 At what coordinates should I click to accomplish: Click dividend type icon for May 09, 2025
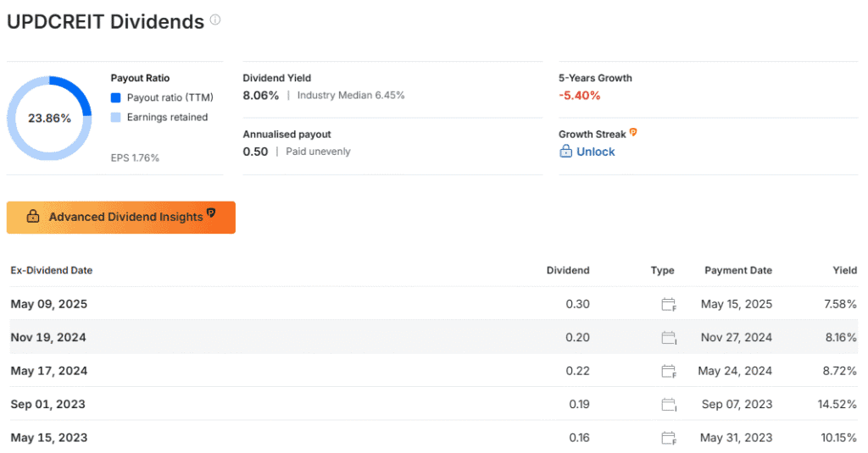pos(669,304)
